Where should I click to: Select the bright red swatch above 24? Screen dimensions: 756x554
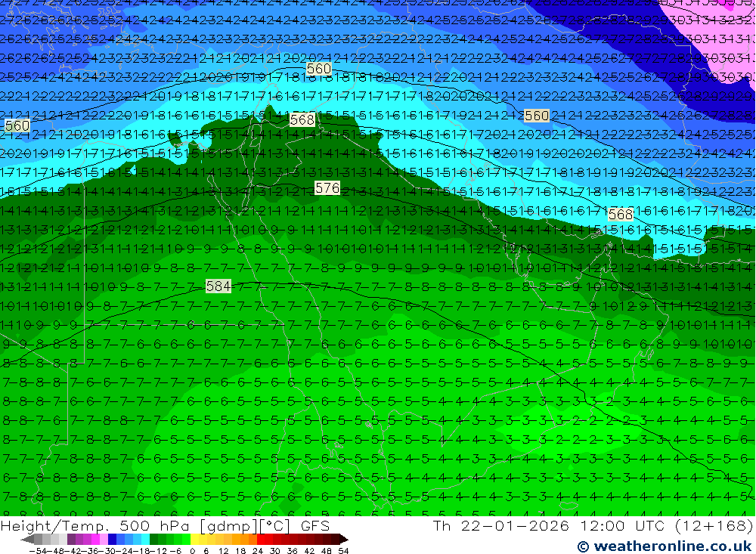[261, 540]
